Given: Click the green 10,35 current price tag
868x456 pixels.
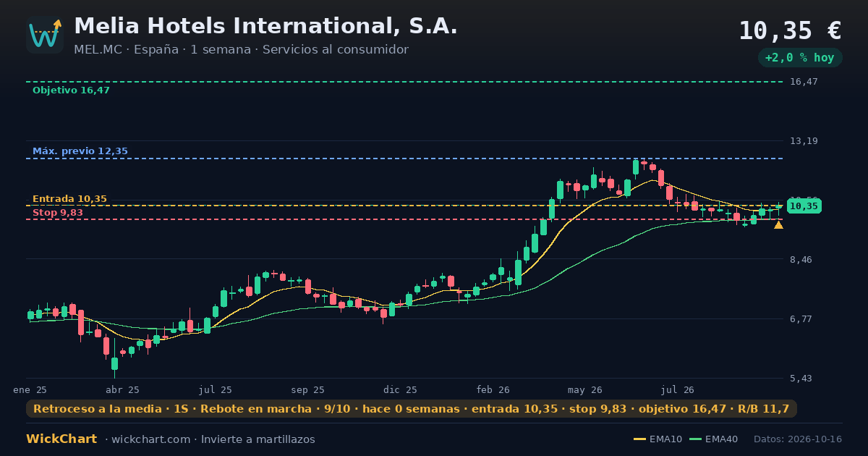Looking at the screenshot, I should coord(804,206).
